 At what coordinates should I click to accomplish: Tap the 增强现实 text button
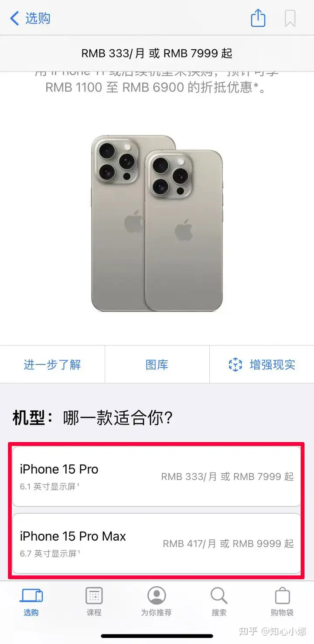tap(273, 365)
